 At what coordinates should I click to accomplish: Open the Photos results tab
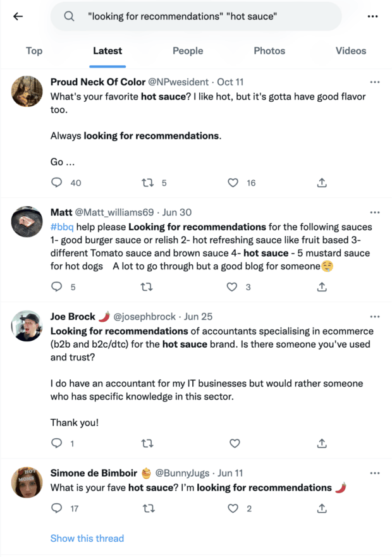click(x=269, y=51)
